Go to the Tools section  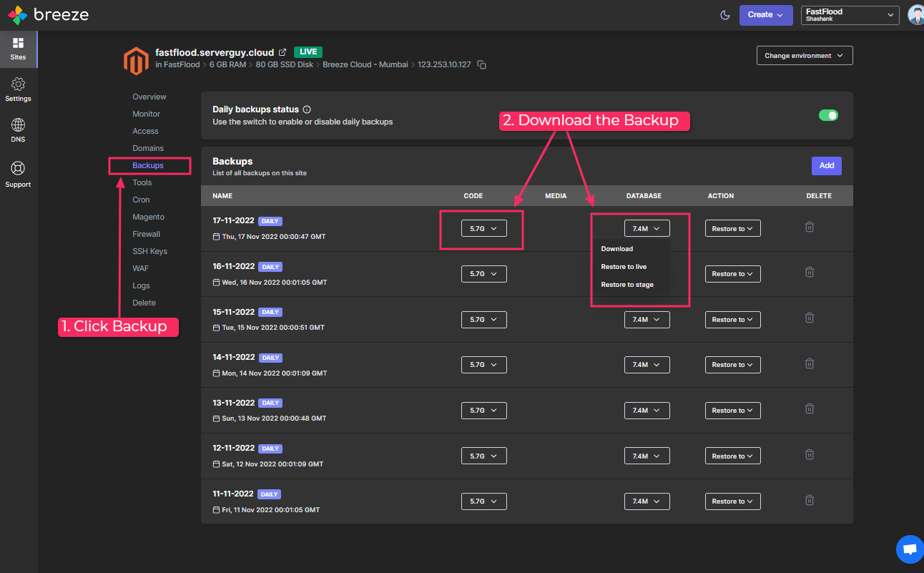point(142,182)
